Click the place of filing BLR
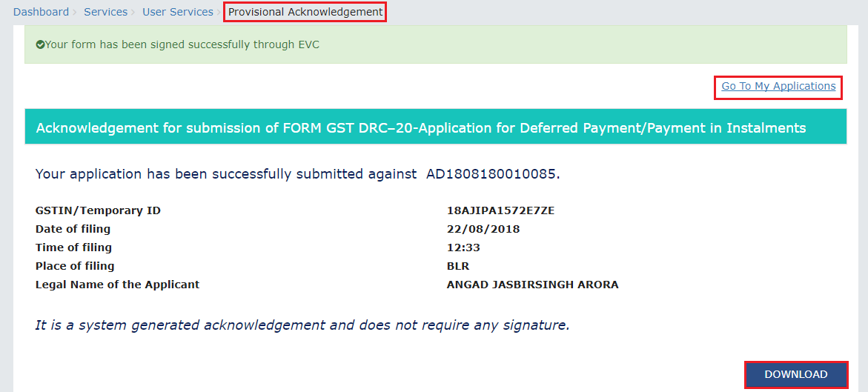 click(x=458, y=266)
